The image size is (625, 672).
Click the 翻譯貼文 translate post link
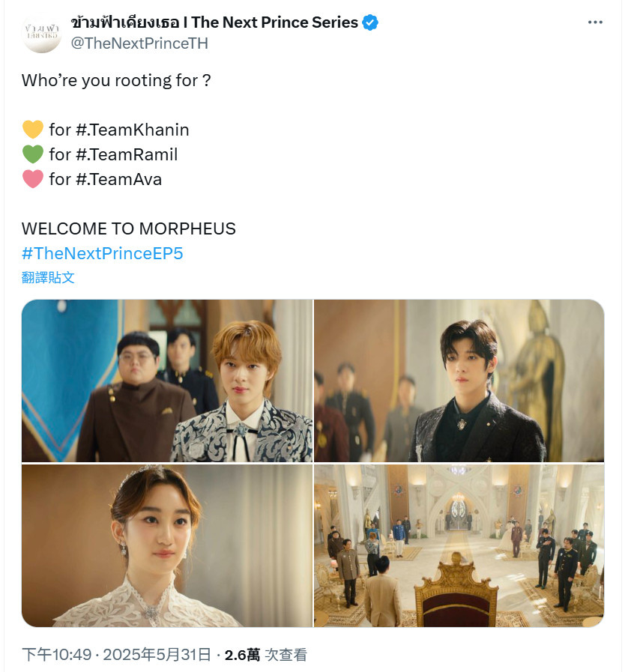coord(48,277)
